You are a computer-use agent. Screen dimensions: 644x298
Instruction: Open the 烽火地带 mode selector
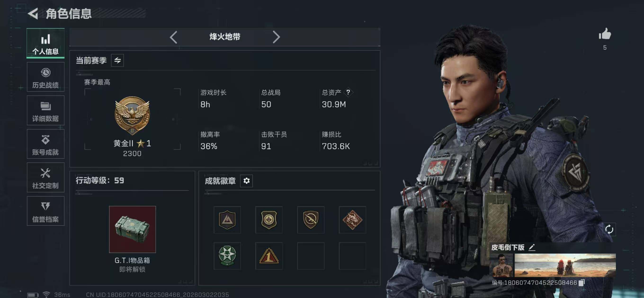[225, 37]
